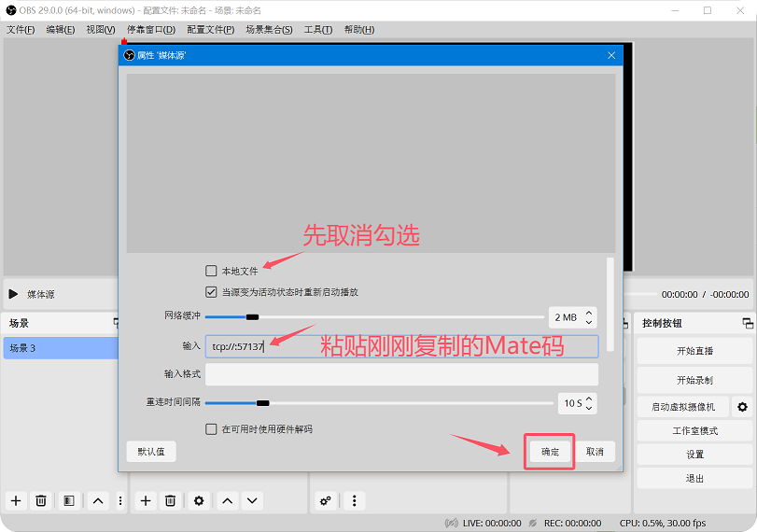Toggle 工作室模式 button
The image size is (757, 532).
694,430
